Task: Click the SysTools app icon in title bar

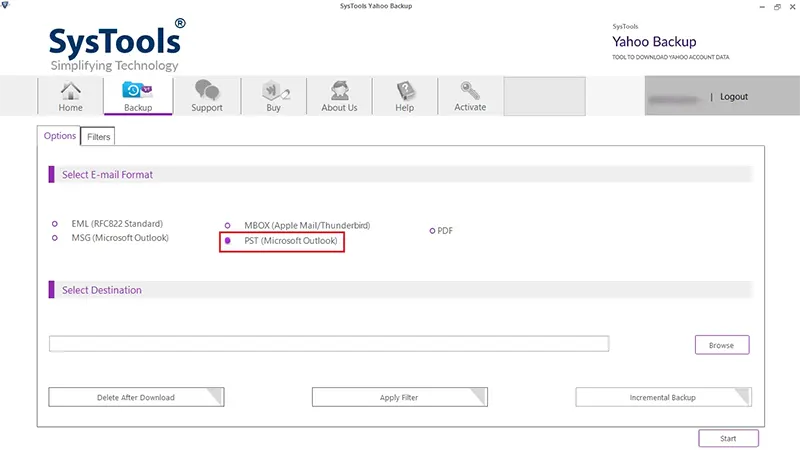Action: tap(6, 5)
